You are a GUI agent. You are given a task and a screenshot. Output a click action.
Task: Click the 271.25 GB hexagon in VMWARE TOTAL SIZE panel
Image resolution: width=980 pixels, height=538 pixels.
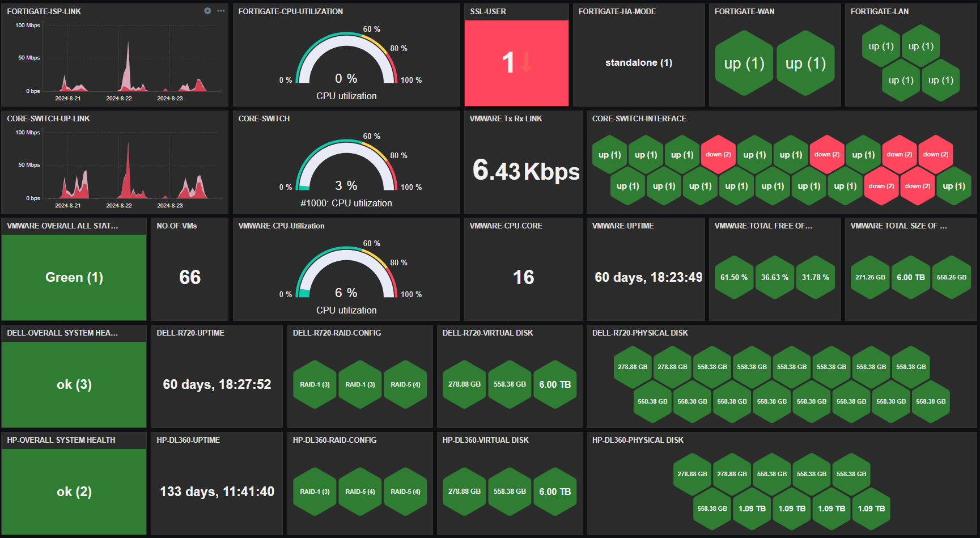(870, 277)
